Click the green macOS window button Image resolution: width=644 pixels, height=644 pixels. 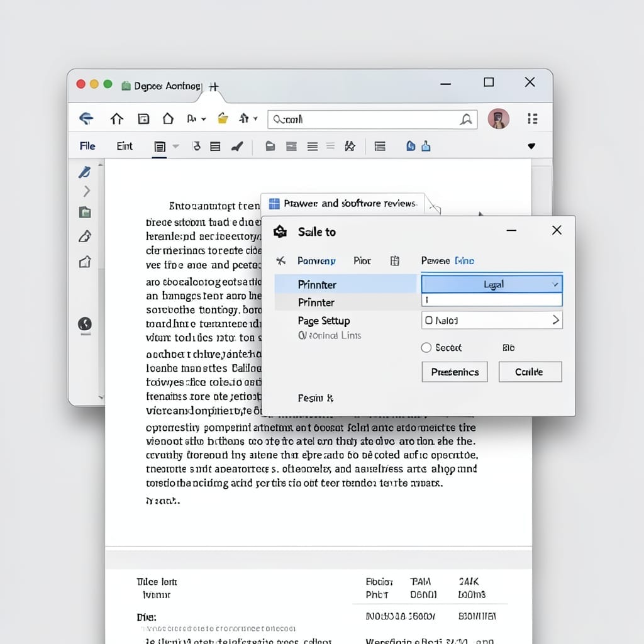click(x=108, y=84)
